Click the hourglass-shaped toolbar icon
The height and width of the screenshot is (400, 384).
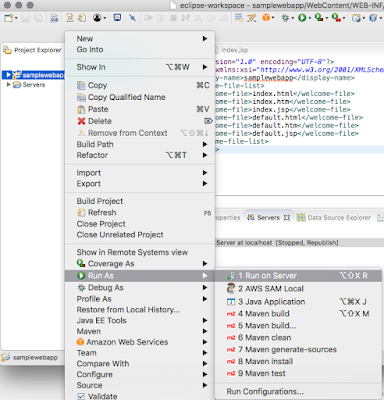[x=69, y=17]
